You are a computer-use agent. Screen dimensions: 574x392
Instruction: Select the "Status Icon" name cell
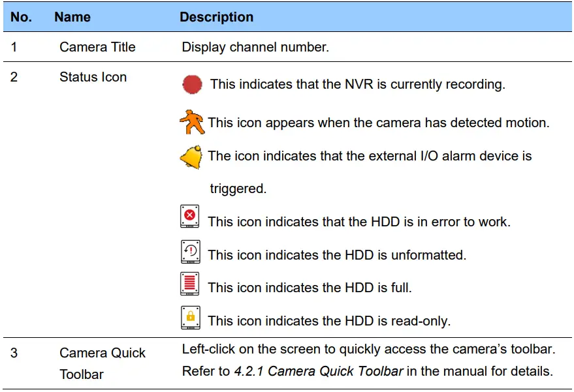click(x=93, y=77)
